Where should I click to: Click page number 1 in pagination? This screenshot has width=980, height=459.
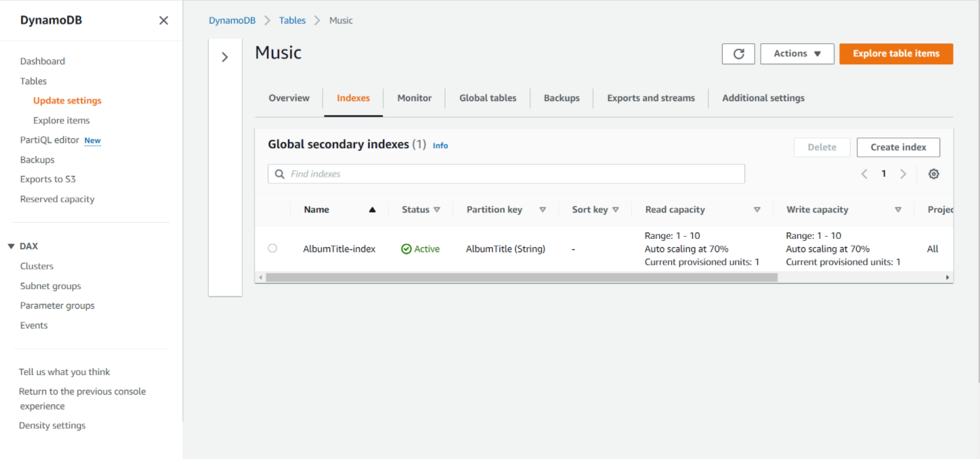pos(884,174)
